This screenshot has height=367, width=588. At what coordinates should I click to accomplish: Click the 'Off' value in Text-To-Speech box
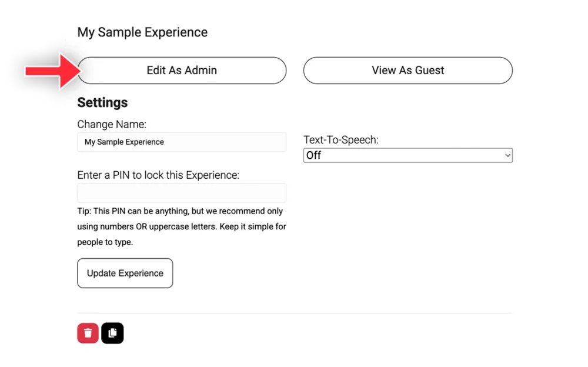click(x=314, y=155)
